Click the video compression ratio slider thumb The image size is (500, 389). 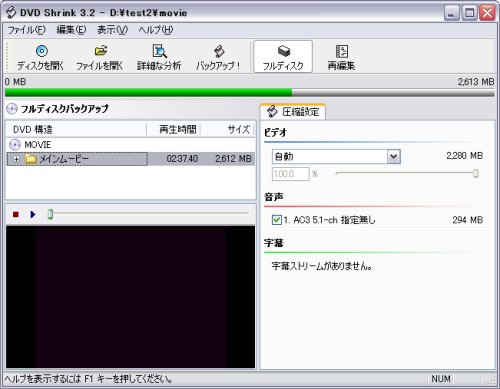[x=476, y=173]
